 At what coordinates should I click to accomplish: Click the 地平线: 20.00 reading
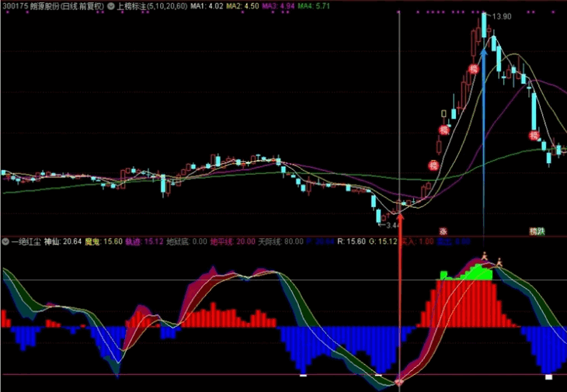tap(233, 241)
